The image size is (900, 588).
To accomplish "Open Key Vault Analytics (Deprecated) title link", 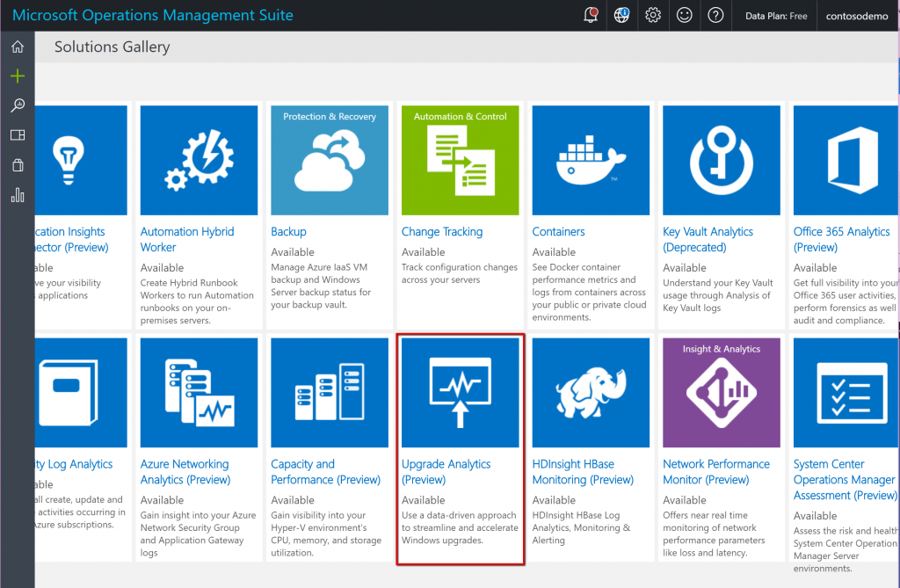I will pyautogui.click(x=708, y=239).
